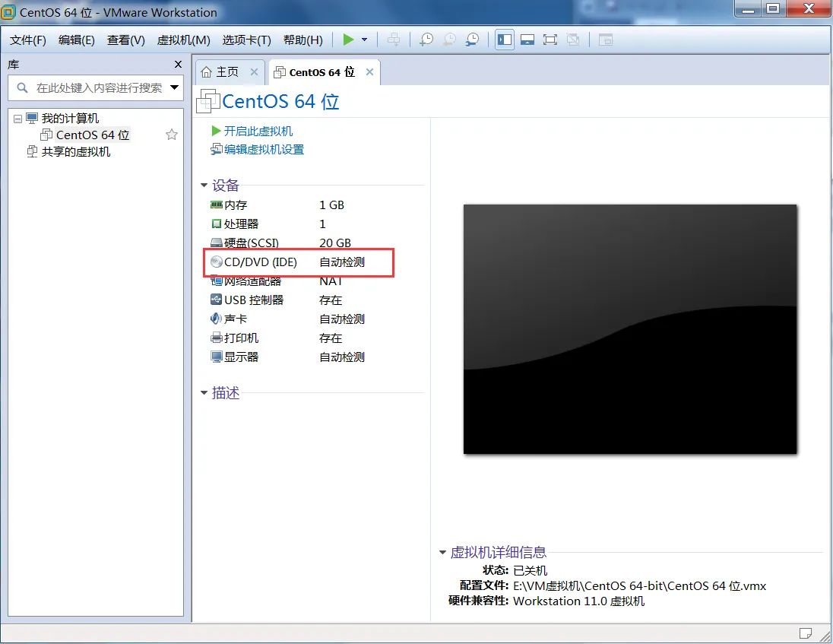Click the CD/DVD disc icon
Screen dimensions: 833x644
pyautogui.click(x=216, y=262)
